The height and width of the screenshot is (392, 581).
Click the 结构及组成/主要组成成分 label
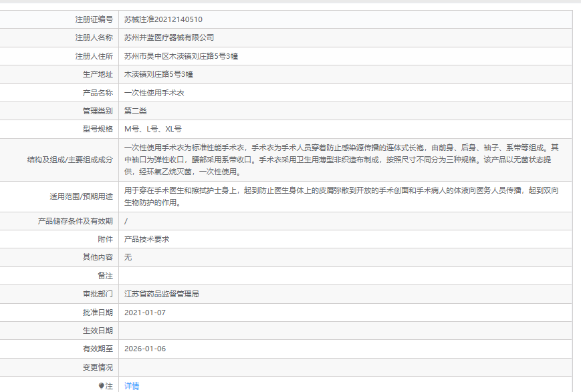tap(70, 160)
